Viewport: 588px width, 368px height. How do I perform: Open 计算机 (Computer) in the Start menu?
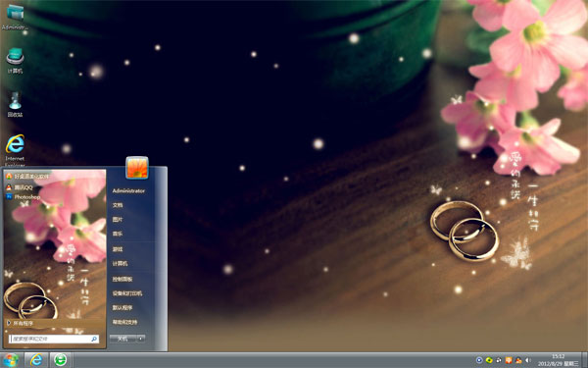(120, 264)
